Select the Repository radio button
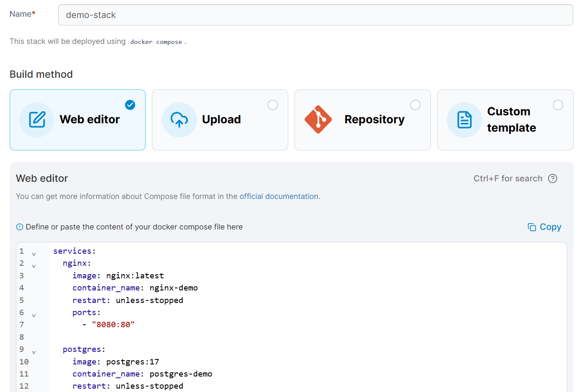Image resolution: width=579 pixels, height=392 pixels. (415, 105)
